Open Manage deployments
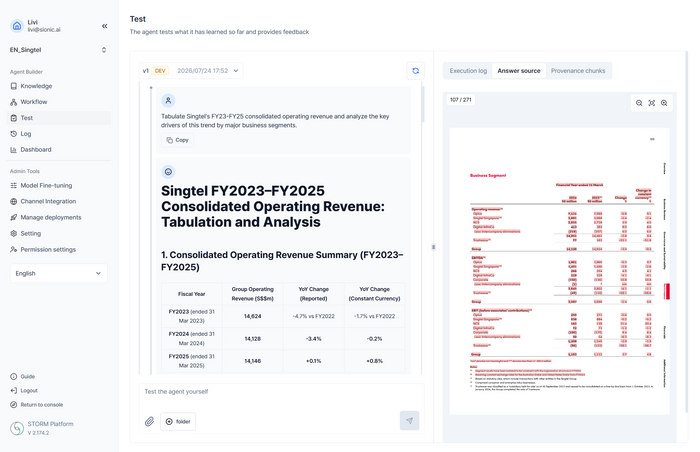 58,218
